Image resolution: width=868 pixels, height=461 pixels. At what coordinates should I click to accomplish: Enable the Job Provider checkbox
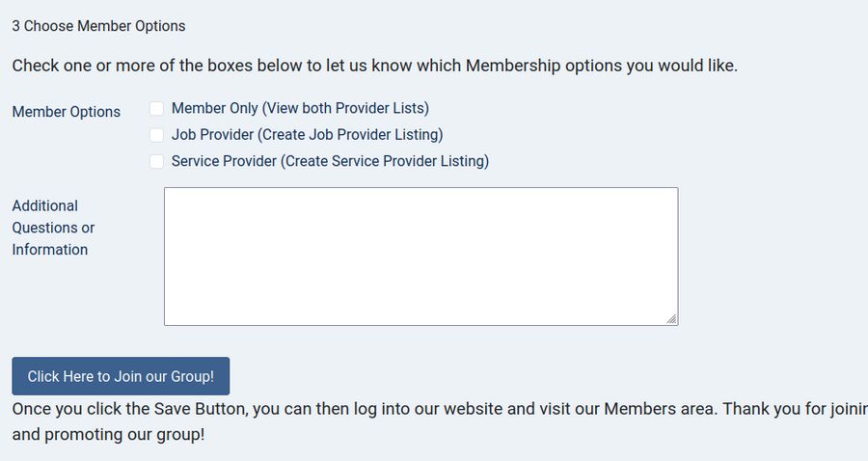(157, 135)
